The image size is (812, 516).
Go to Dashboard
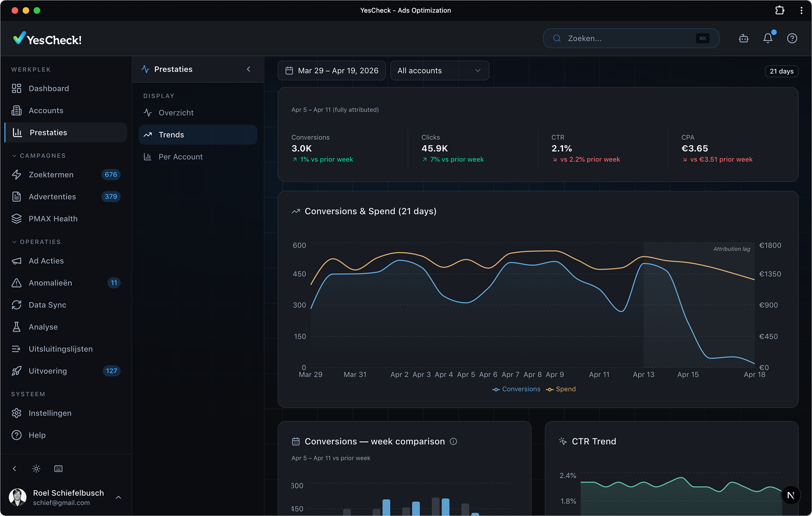coord(66,88)
